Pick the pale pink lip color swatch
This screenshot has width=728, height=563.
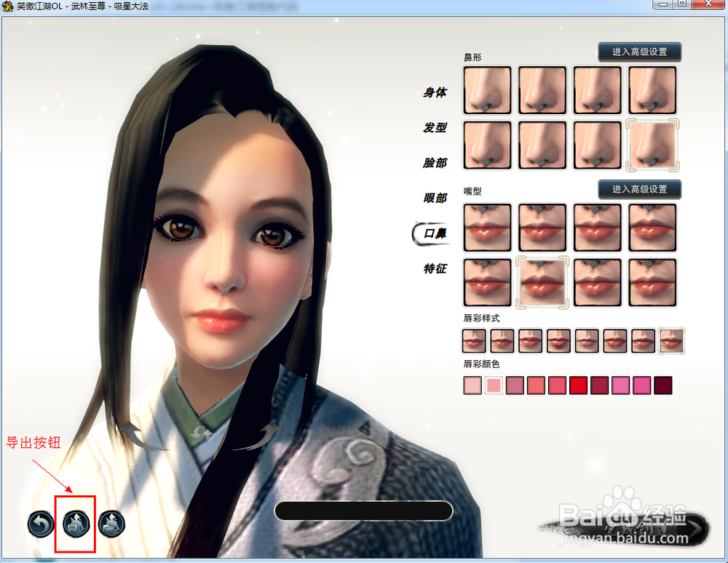(x=472, y=386)
